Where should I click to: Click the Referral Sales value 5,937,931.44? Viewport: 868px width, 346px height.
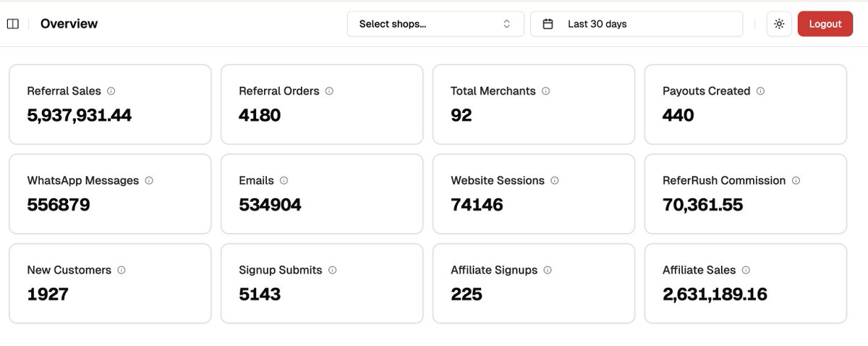(80, 115)
